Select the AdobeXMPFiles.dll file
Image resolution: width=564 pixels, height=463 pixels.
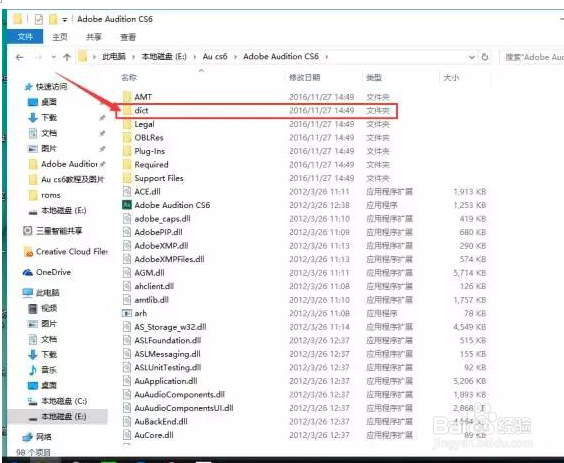pyautogui.click(x=169, y=259)
